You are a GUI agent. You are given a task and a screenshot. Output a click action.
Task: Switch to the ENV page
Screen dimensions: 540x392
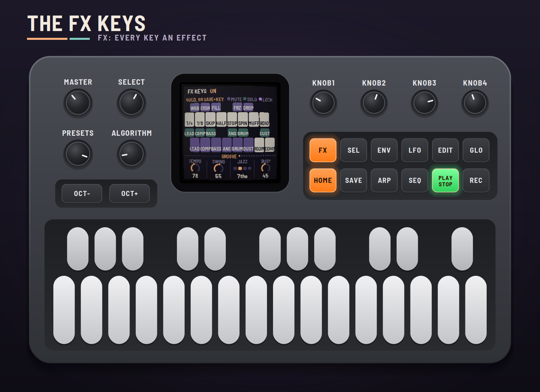[384, 150]
